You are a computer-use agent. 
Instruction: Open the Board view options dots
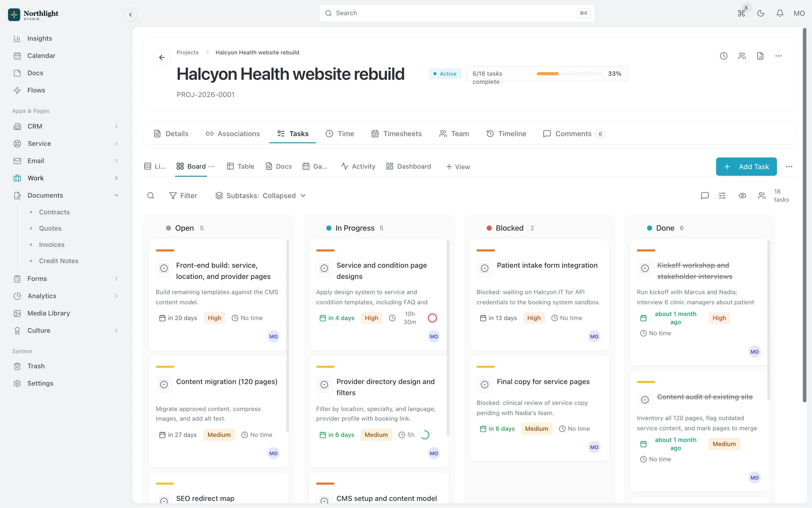(x=211, y=166)
